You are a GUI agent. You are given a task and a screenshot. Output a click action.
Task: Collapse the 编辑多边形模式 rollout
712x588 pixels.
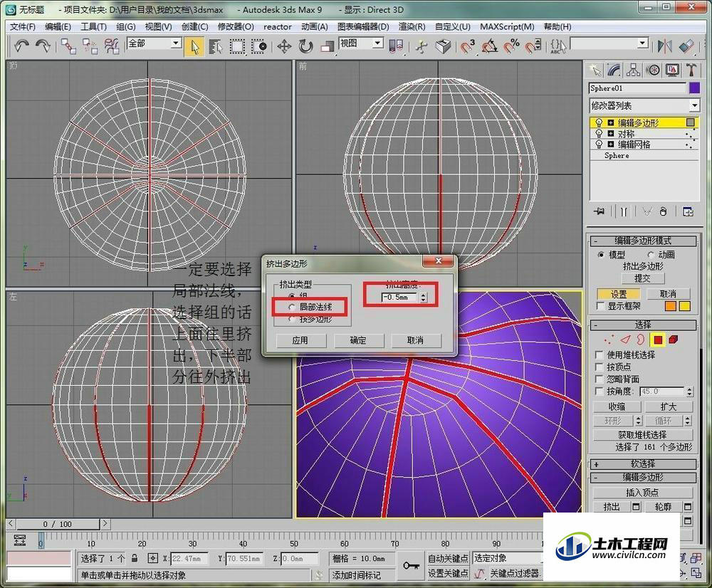(643, 241)
